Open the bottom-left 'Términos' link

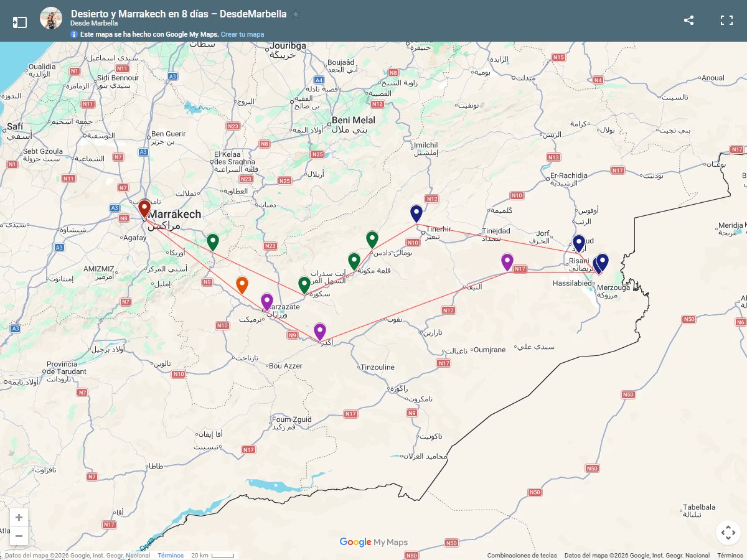[x=171, y=555]
